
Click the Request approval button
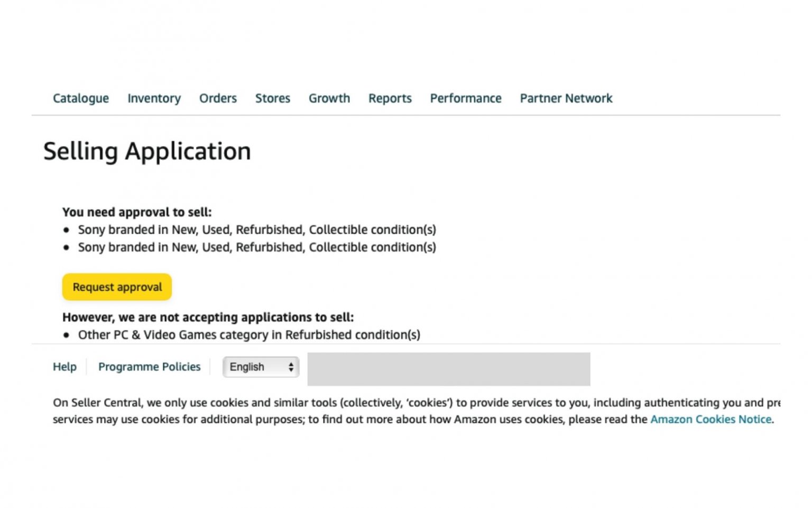click(116, 287)
